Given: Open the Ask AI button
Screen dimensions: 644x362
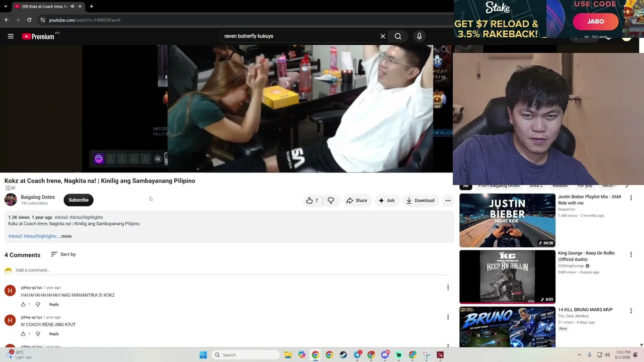Looking at the screenshot, I should click(386, 201).
